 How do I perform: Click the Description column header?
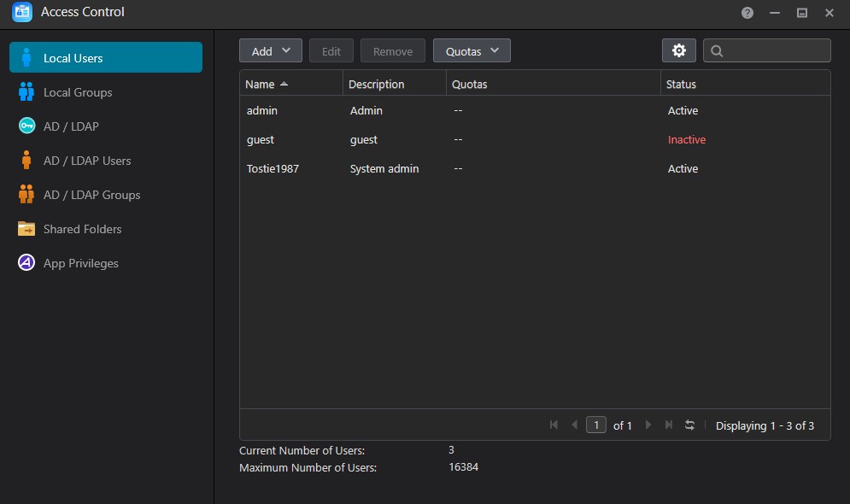394,84
